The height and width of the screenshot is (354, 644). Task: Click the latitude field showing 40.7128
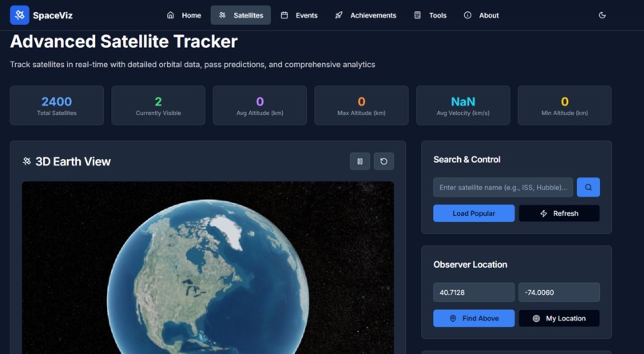[x=474, y=292]
